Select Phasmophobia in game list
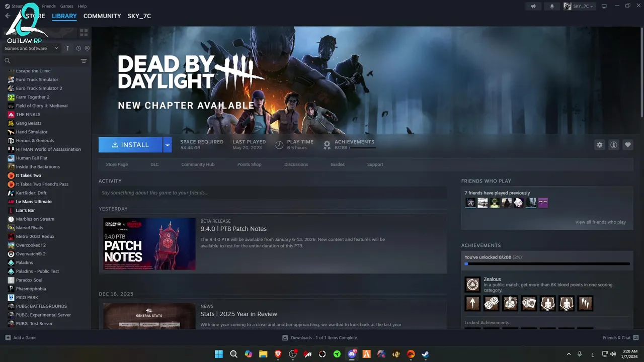Image resolution: width=644 pixels, height=362 pixels. [x=31, y=289]
